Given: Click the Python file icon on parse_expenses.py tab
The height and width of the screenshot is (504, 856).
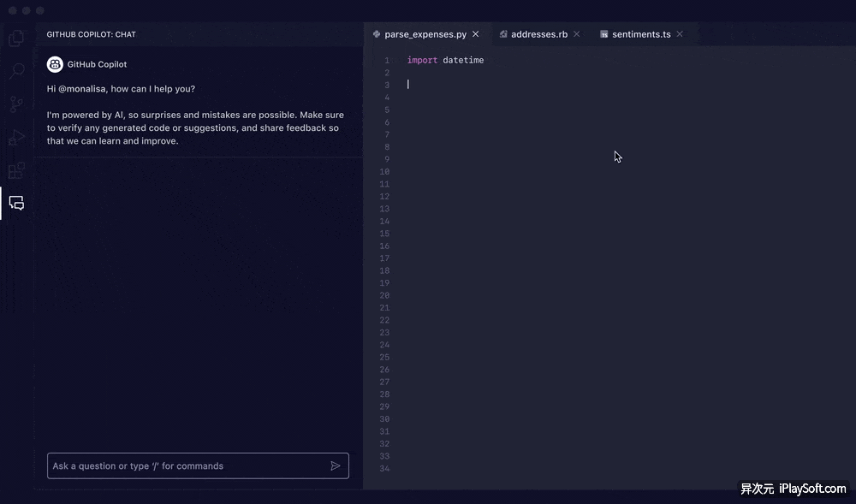Looking at the screenshot, I should pos(377,34).
